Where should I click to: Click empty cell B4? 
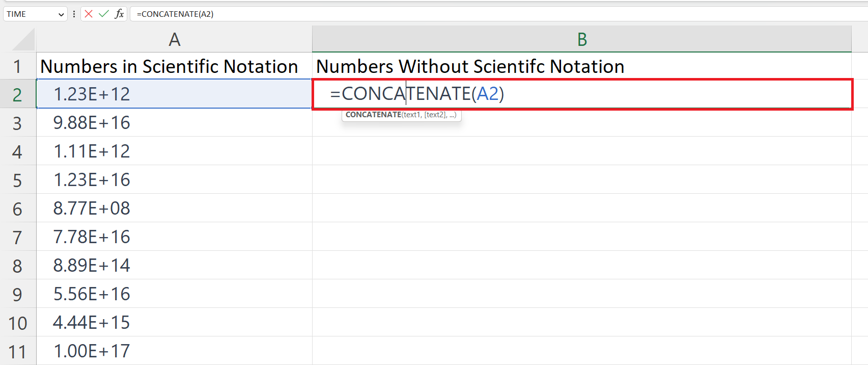[581, 151]
